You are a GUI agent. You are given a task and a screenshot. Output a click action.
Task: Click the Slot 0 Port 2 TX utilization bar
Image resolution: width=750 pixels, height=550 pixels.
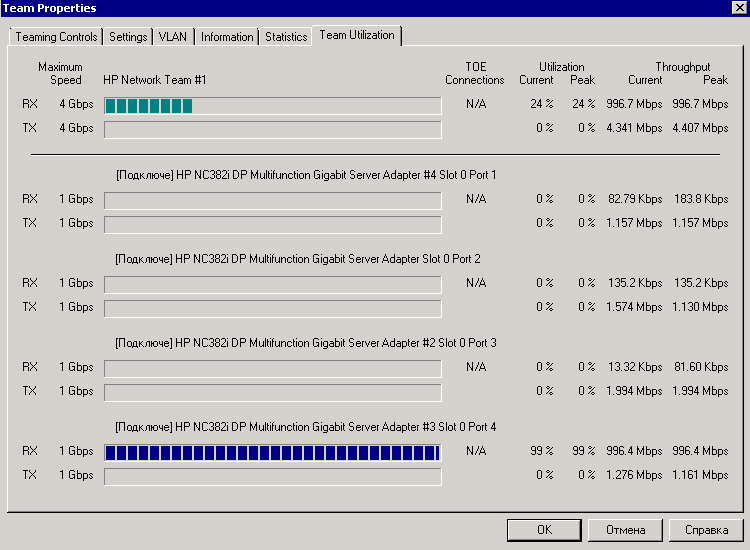pos(272,308)
